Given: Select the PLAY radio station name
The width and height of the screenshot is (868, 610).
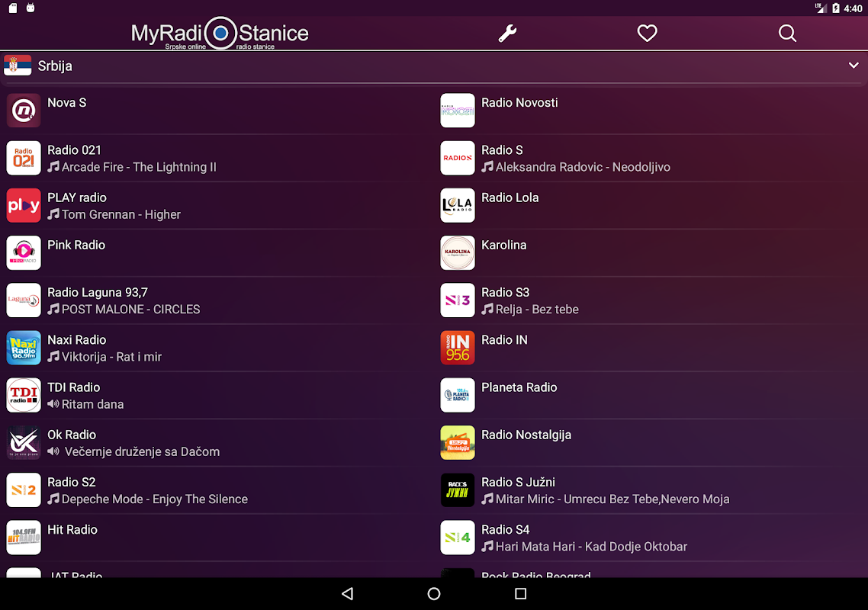Looking at the screenshot, I should tap(77, 197).
